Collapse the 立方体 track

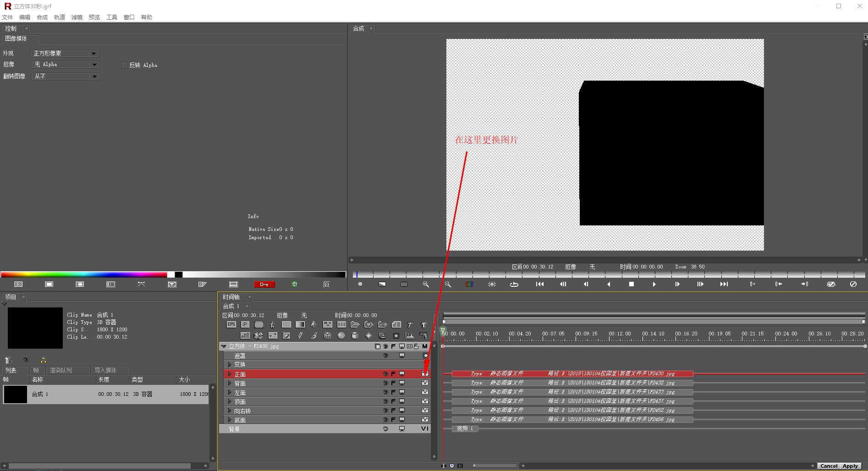point(224,346)
